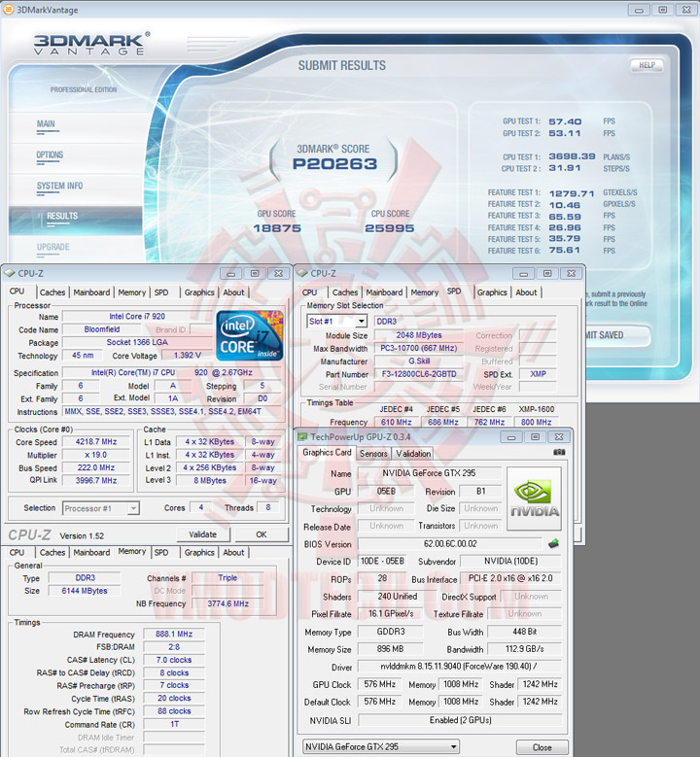This screenshot has width=700, height=757.
Task: Open the Slot #1 memory slot dropdown
Action: click(361, 322)
